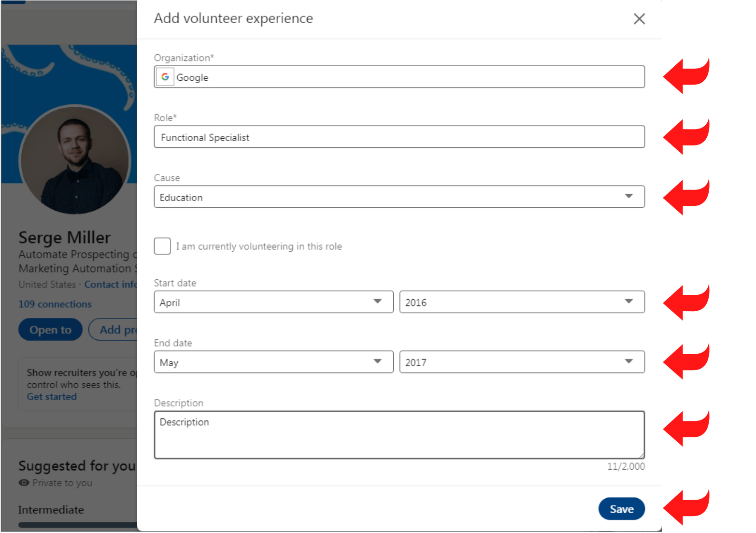Open the year dropdown showing 2016

pyautogui.click(x=522, y=302)
